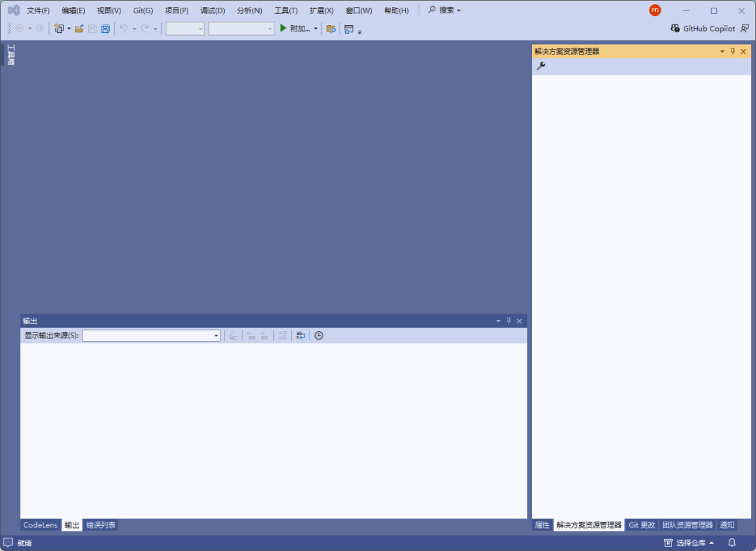Switch to the 错误列表 tab

101,525
